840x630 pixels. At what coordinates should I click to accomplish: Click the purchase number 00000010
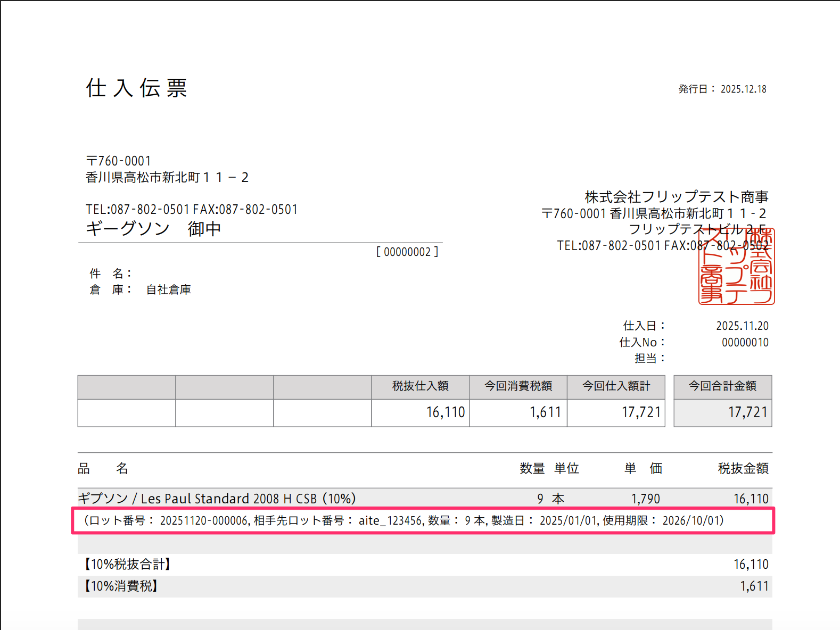[x=745, y=342]
